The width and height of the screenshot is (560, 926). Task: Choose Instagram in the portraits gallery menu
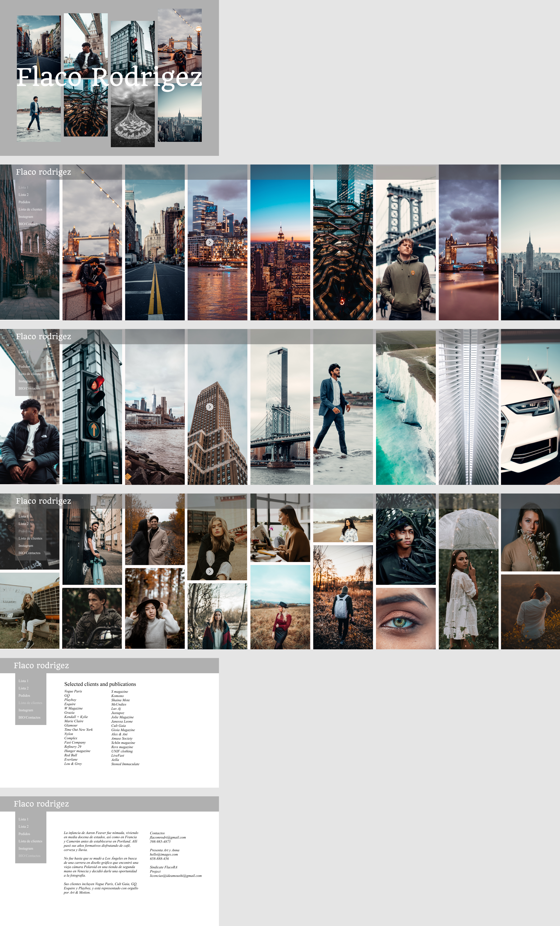[x=26, y=546]
